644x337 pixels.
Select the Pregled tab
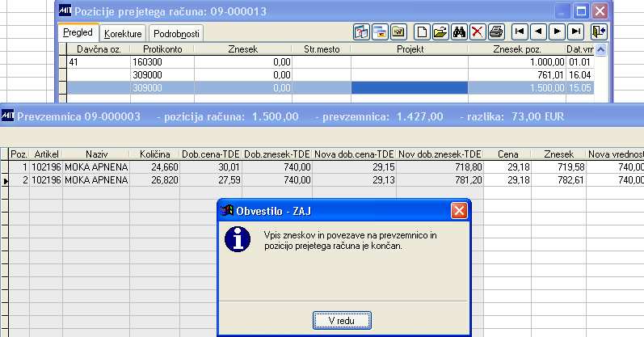(x=78, y=32)
